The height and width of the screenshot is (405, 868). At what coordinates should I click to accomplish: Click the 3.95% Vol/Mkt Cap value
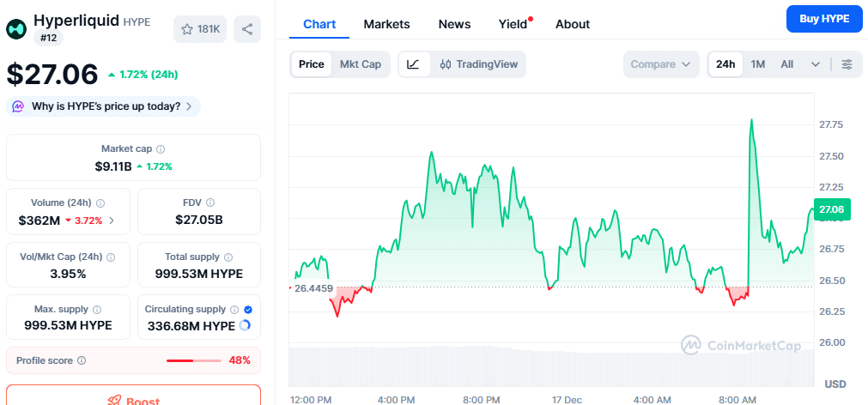pyautogui.click(x=68, y=274)
